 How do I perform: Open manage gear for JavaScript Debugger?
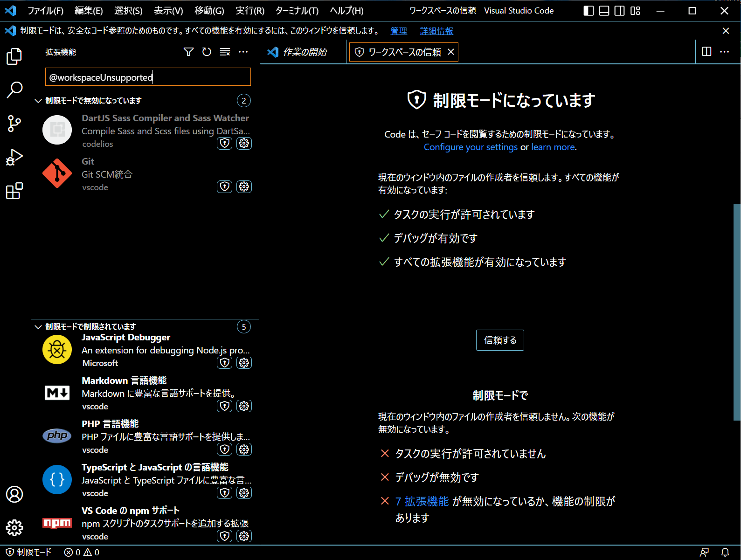[244, 363]
